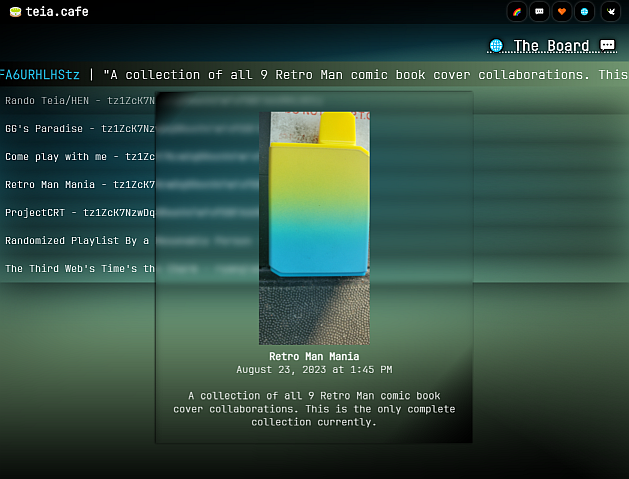Screen dimensions: 629x479
Task: Click the orange heart icon in the header
Action: click(x=562, y=12)
